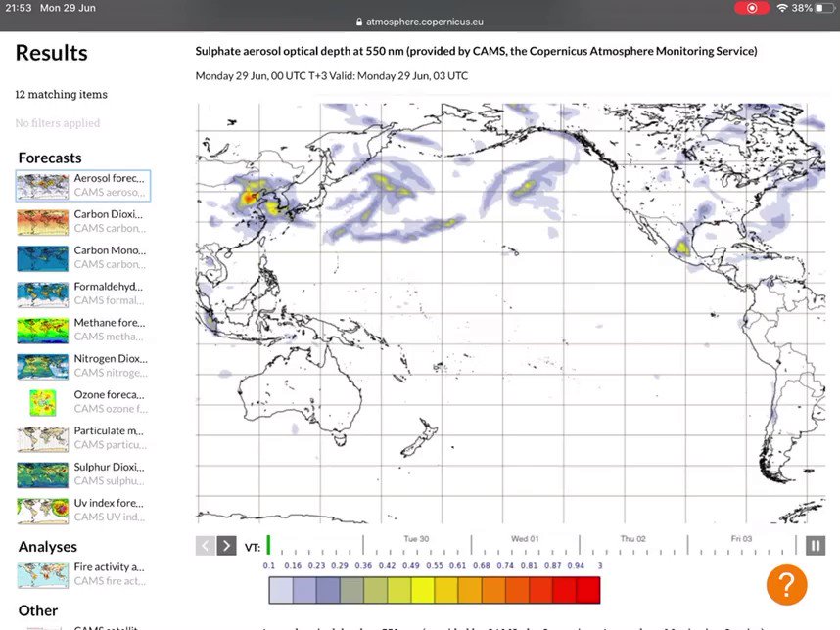Click the yellow aerosol patch over Mexico
Screen dimensions: 840x630
[x=681, y=247]
